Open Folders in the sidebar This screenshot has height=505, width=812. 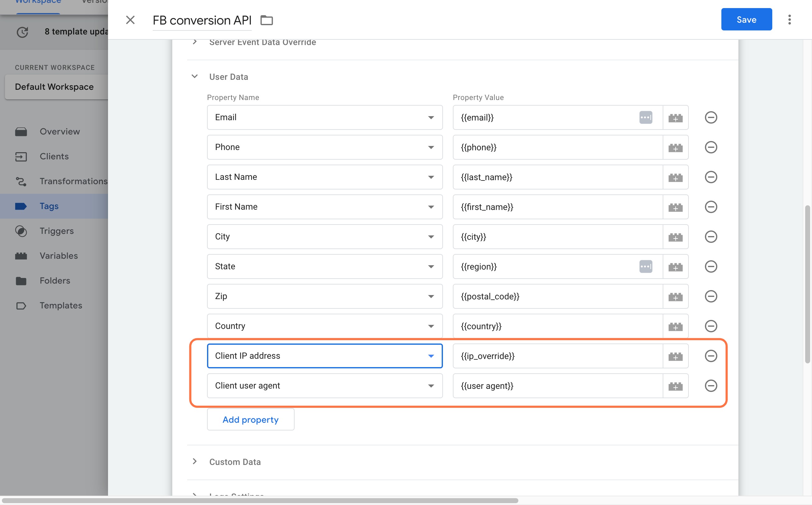54,280
